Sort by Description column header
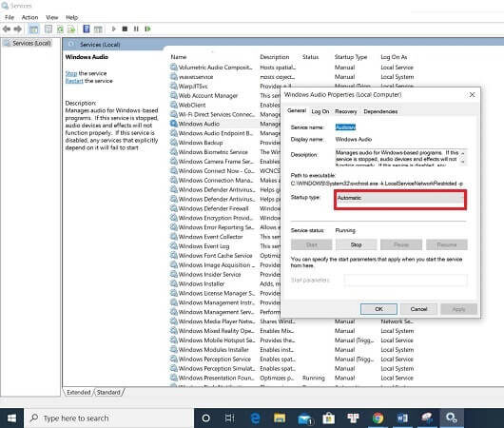 tap(275, 57)
